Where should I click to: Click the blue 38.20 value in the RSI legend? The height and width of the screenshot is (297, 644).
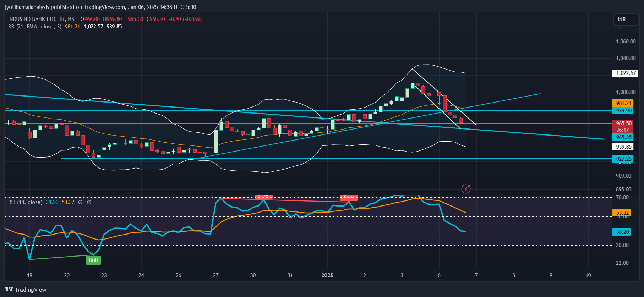(x=52, y=202)
